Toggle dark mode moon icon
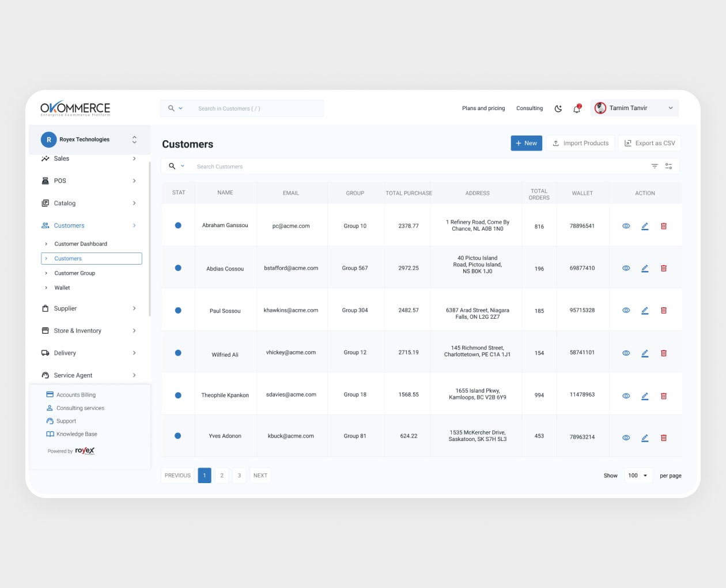 (558, 108)
